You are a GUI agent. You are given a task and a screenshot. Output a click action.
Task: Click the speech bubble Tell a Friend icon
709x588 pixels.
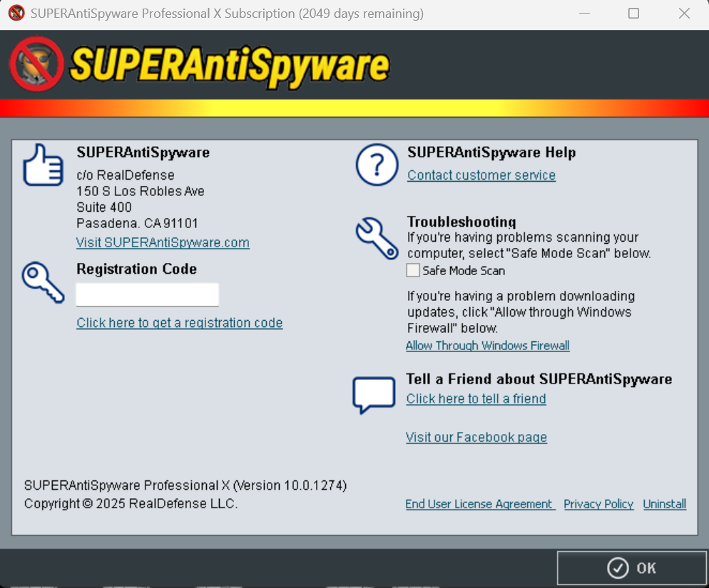coord(374,395)
